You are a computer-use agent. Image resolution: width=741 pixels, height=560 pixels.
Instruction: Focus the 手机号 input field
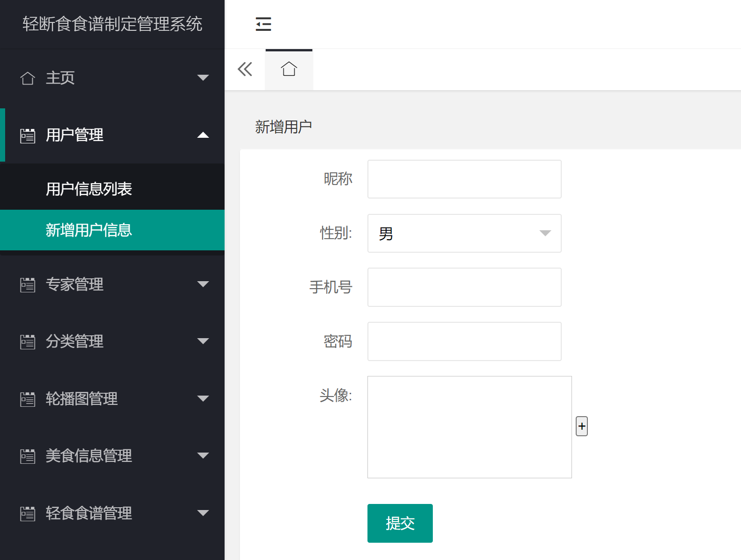click(x=465, y=287)
